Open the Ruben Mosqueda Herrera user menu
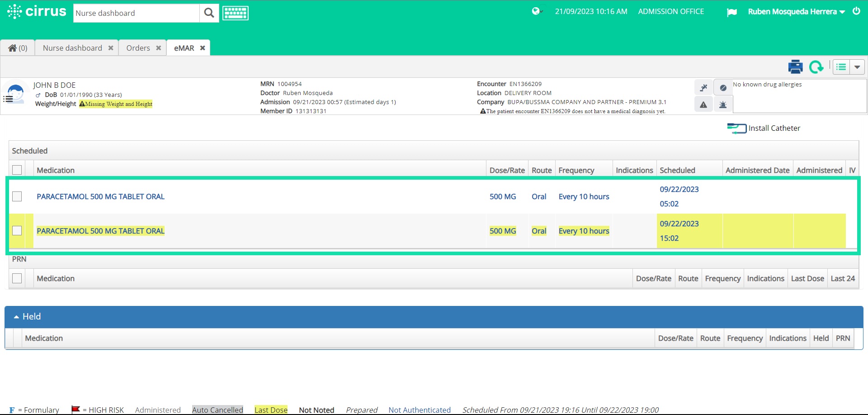This screenshot has width=868, height=415. [x=795, y=11]
